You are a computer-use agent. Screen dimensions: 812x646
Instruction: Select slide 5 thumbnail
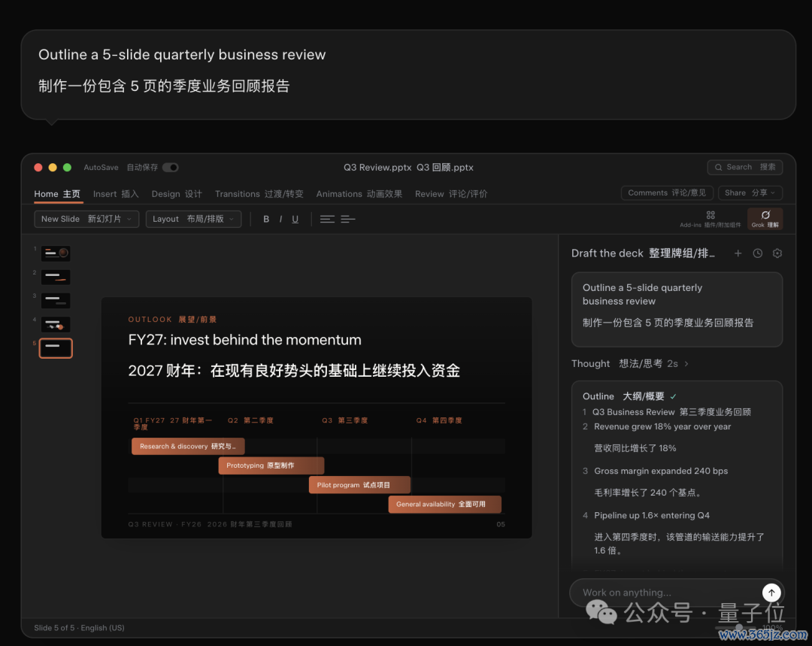56,348
